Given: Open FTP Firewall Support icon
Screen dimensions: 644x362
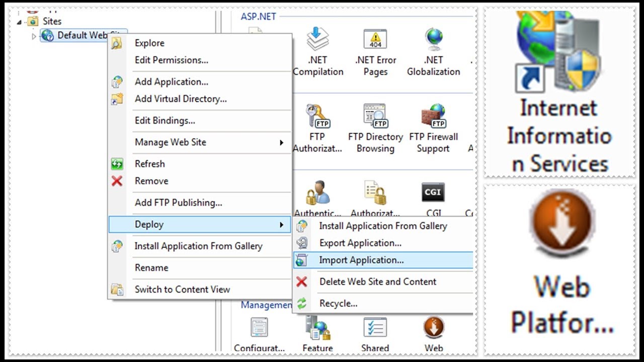Looking at the screenshot, I should click(x=433, y=116).
